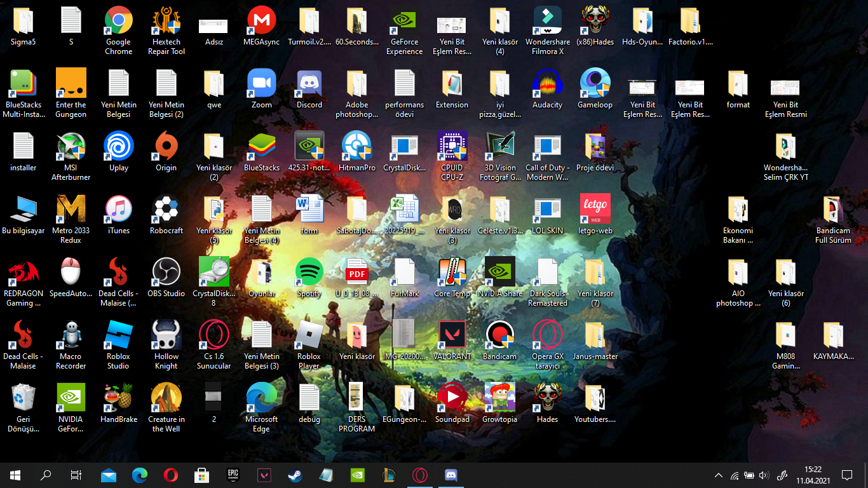Viewport: 868px width, 488px height.
Task: Open the Growtopia desktop shortcut
Action: point(500,403)
